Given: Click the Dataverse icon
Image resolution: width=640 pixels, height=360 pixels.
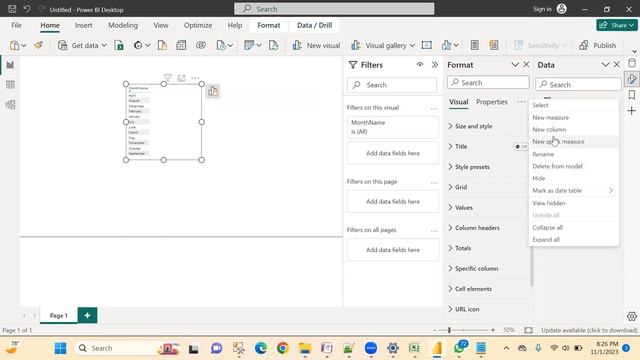Looking at the screenshot, I should (x=201, y=45).
